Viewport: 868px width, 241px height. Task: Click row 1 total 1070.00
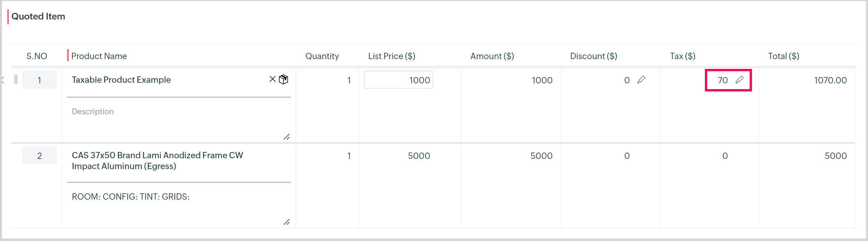point(830,80)
